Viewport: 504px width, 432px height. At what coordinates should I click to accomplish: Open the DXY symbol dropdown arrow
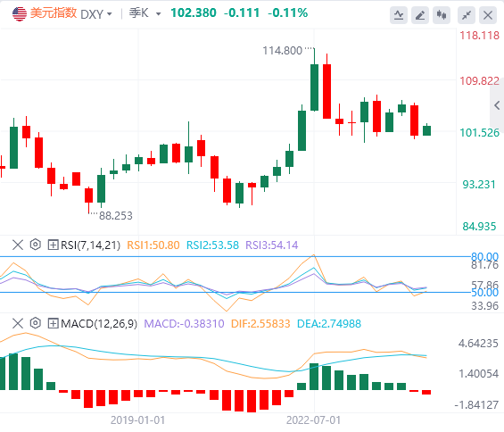pos(110,14)
